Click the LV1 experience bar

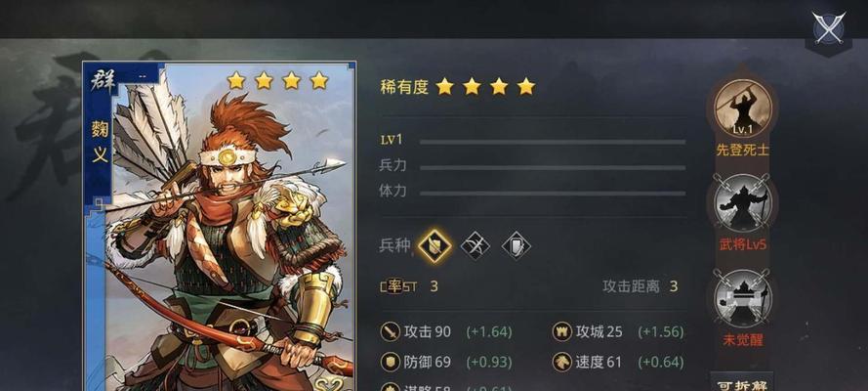(x=553, y=142)
